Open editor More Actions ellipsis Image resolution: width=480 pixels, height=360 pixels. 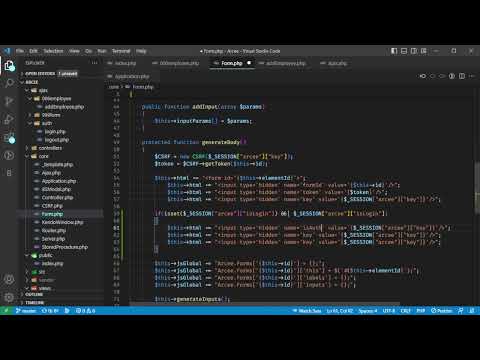point(472,76)
